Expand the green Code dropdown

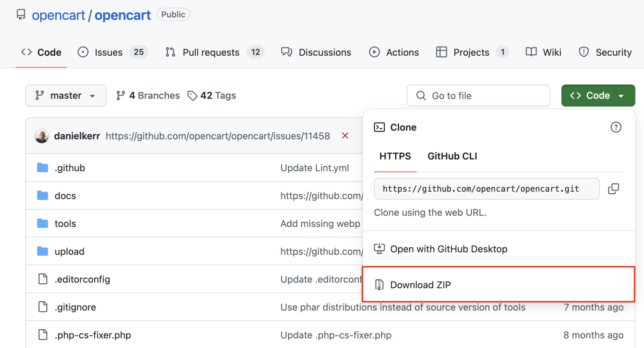(597, 95)
